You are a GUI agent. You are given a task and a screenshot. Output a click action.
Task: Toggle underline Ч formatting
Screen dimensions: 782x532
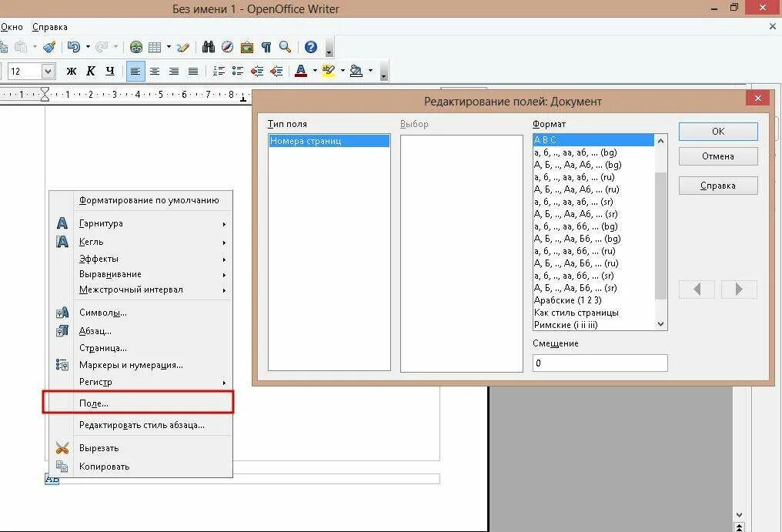[x=110, y=72]
